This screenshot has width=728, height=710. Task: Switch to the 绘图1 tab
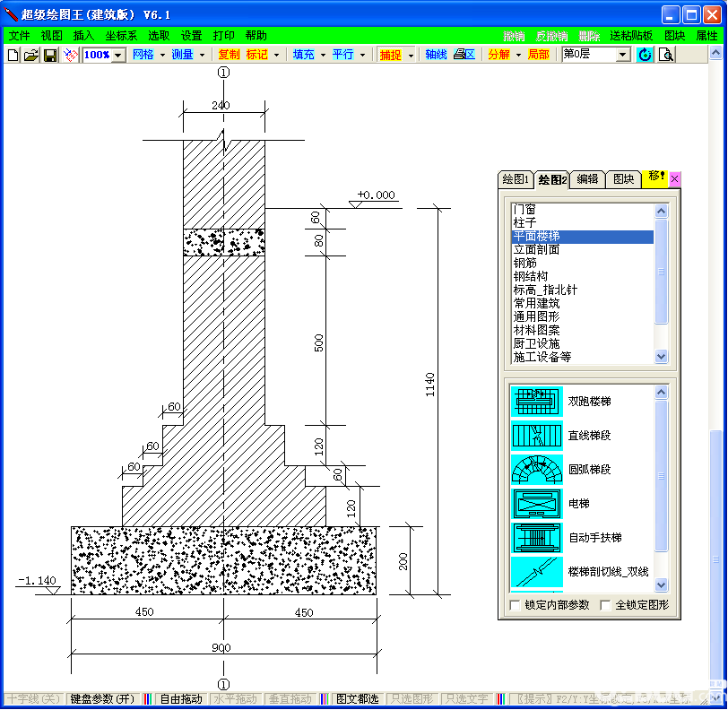click(x=516, y=179)
